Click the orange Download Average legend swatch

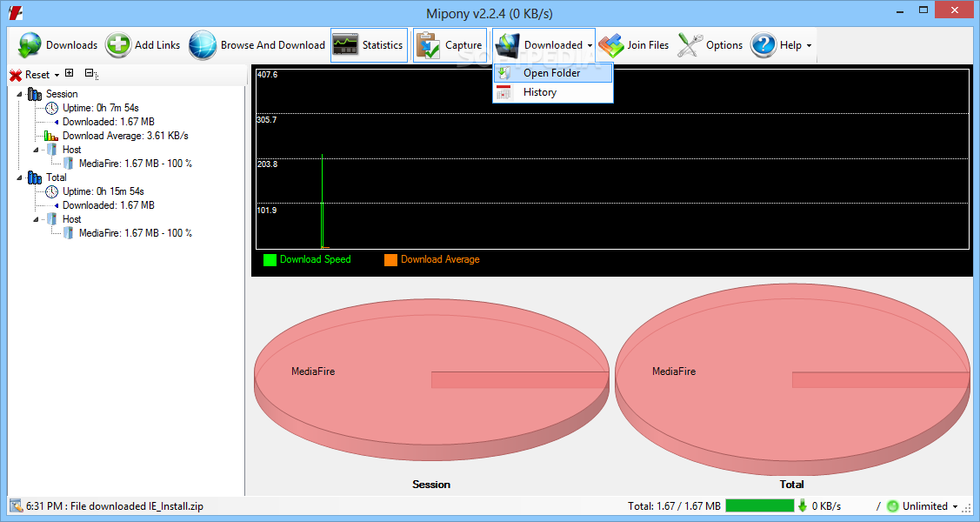pyautogui.click(x=390, y=260)
